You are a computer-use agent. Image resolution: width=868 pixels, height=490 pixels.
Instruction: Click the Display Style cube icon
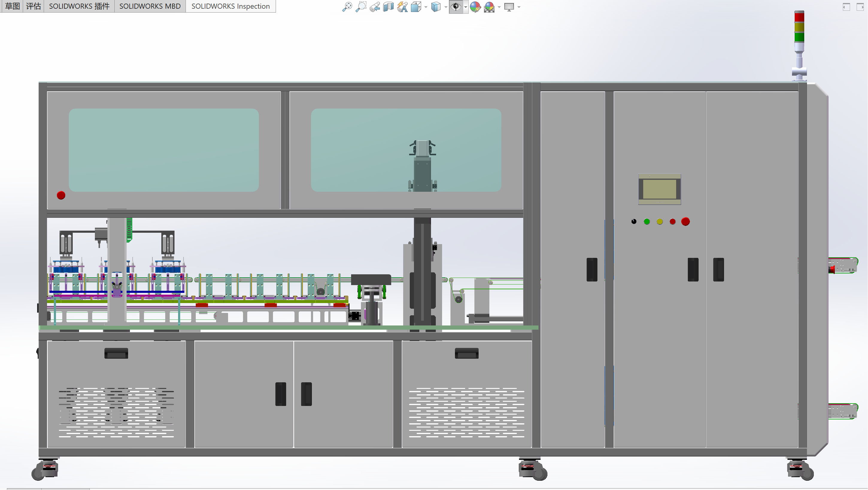point(436,7)
